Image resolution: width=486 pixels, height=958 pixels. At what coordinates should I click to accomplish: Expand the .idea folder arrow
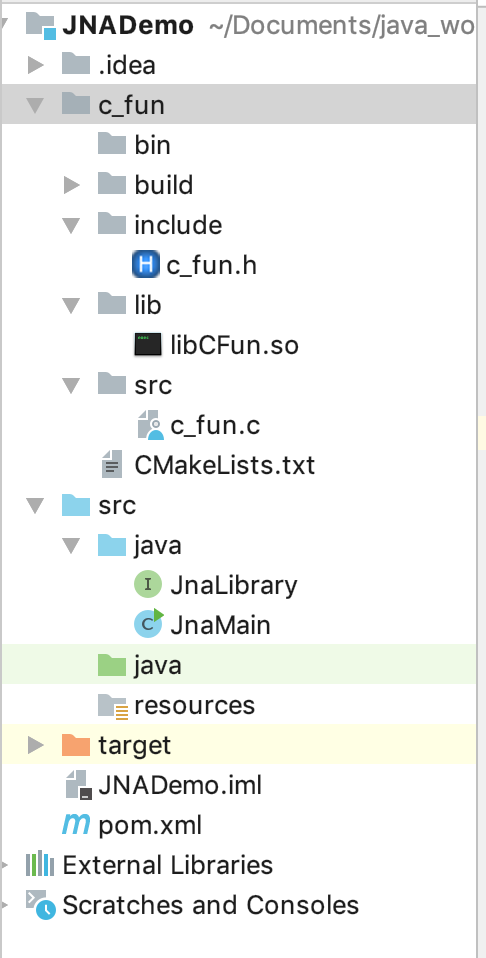tap(36, 65)
